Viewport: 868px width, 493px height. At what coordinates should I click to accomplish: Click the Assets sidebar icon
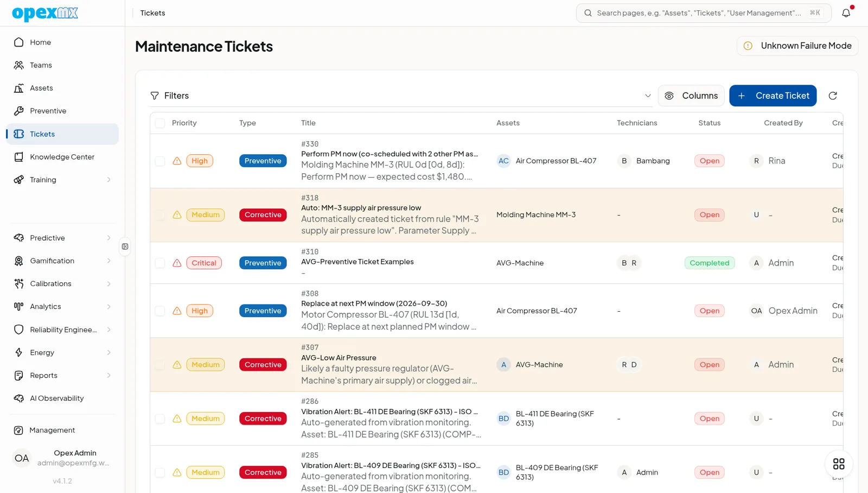(x=19, y=88)
